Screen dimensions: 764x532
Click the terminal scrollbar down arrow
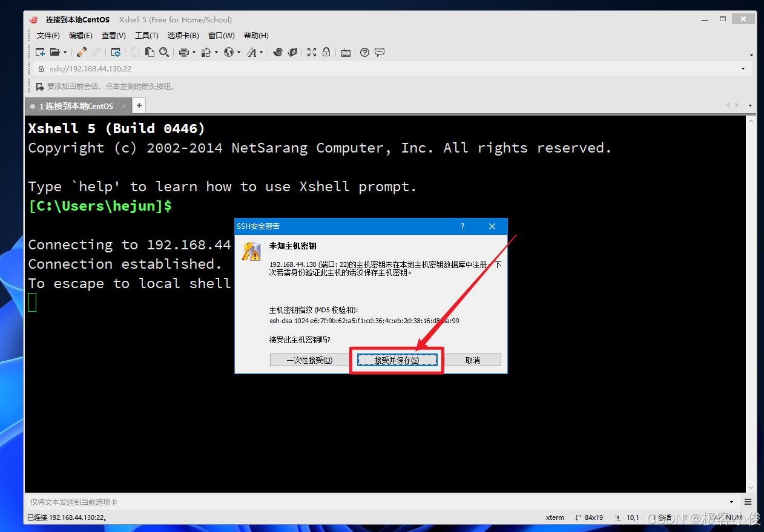click(751, 488)
